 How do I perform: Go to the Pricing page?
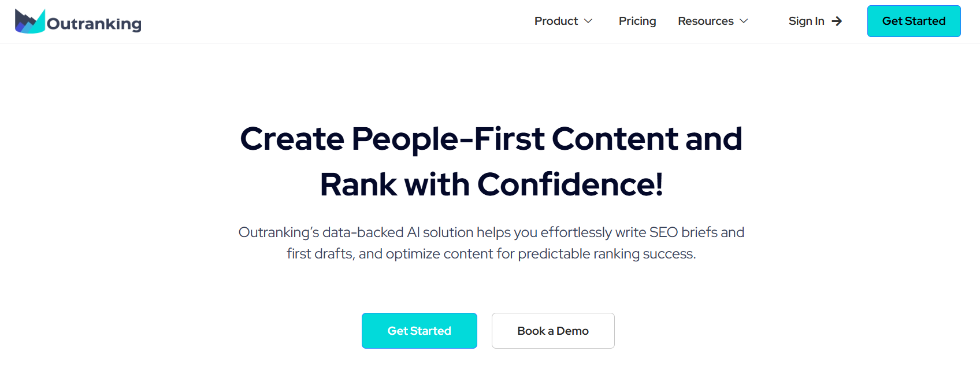637,21
